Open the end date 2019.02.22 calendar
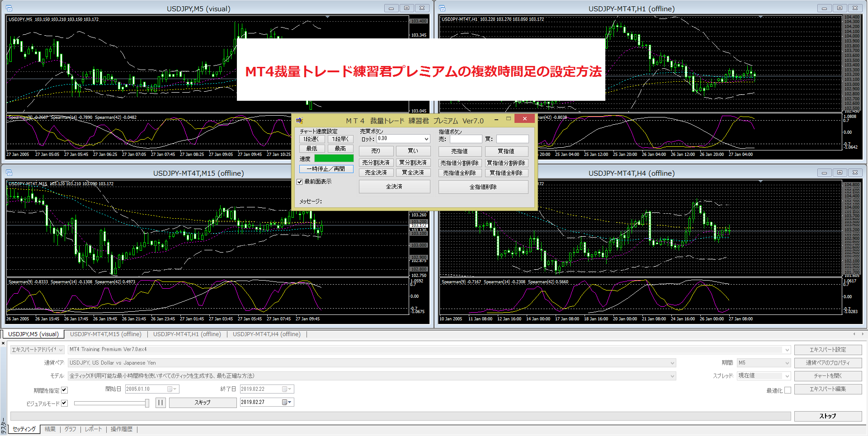The image size is (868, 436). [x=288, y=389]
